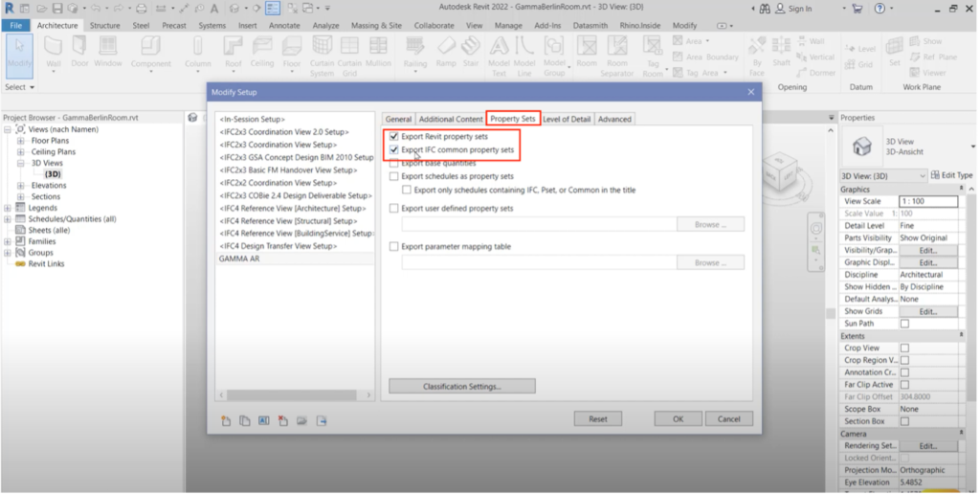The height and width of the screenshot is (495, 980).
Task: Select the Railing tool in ribbon
Action: pos(415,53)
